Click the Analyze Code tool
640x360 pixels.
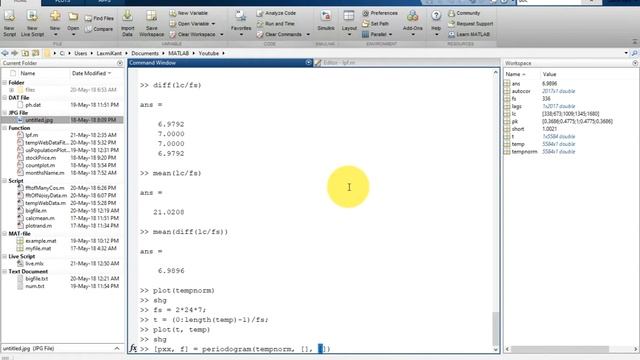pos(276,13)
